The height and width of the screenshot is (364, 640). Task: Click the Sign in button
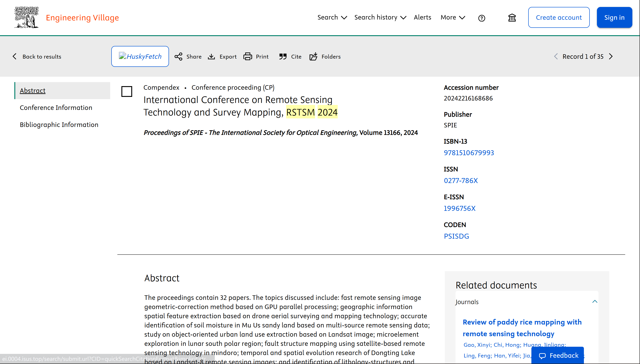(614, 17)
